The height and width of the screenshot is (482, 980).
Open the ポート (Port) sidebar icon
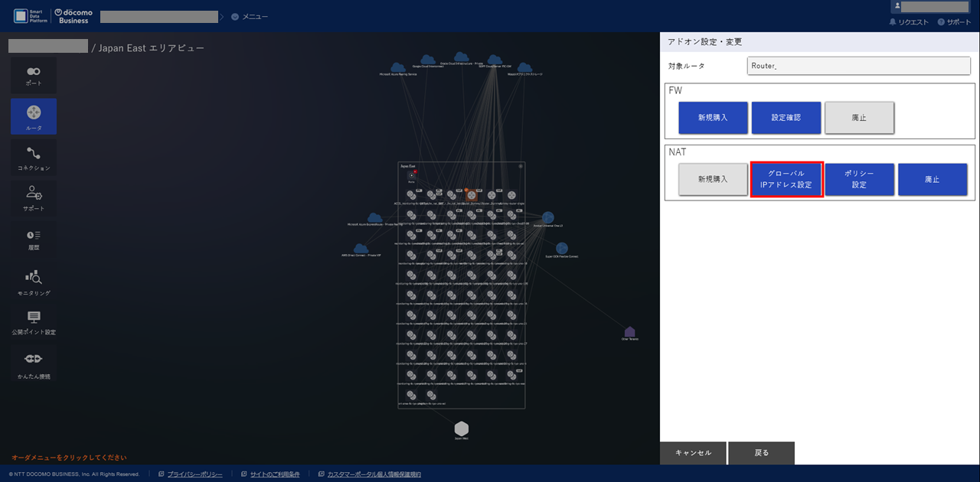34,75
